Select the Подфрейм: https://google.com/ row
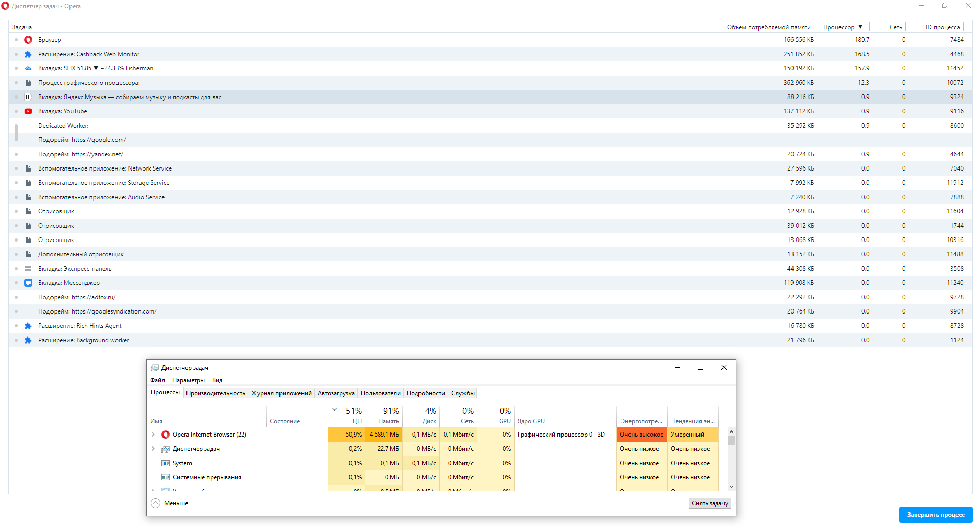This screenshot has height=530, width=980. point(491,140)
